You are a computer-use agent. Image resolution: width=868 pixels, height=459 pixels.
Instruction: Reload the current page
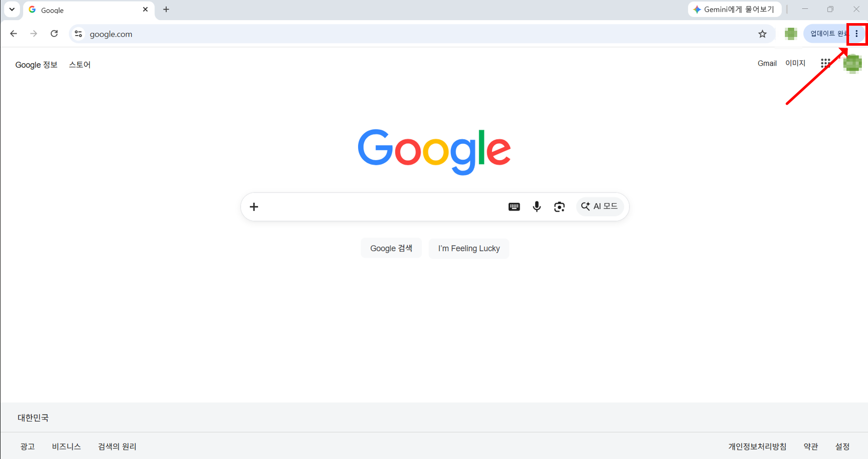(x=54, y=34)
